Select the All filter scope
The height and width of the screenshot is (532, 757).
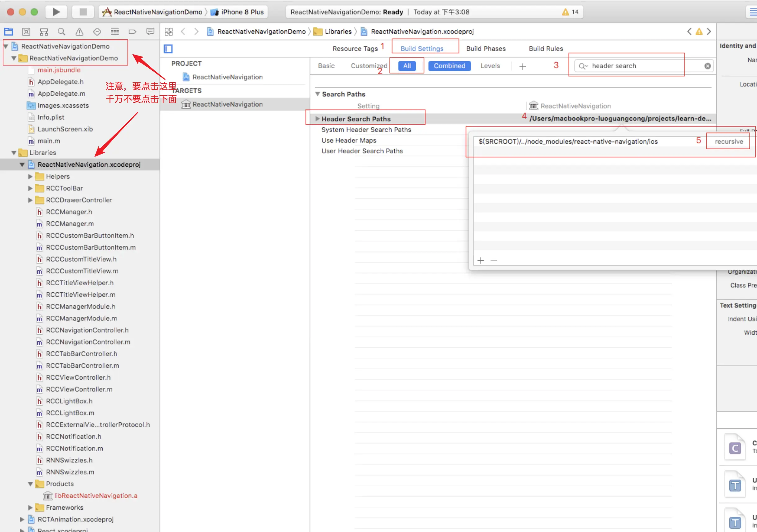pyautogui.click(x=406, y=65)
